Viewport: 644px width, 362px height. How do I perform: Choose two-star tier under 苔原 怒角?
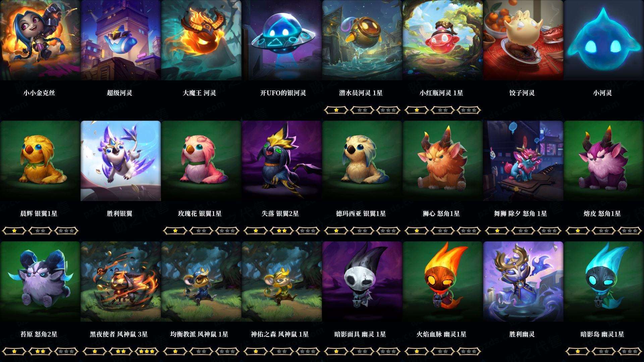coord(40,351)
